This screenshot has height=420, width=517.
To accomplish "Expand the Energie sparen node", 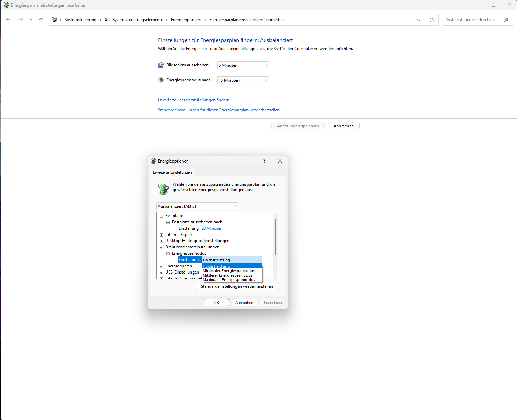I will click(161, 266).
